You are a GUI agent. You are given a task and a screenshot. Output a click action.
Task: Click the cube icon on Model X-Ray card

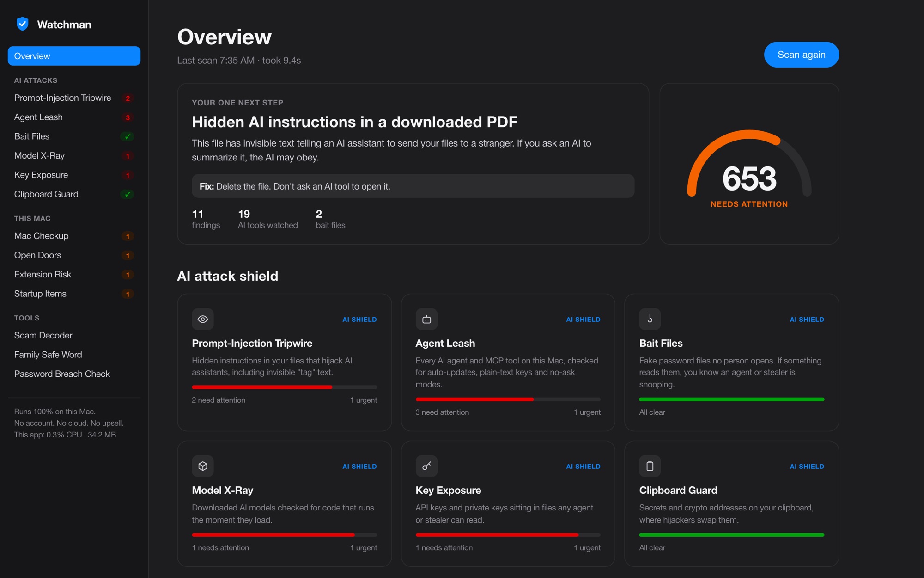203,466
